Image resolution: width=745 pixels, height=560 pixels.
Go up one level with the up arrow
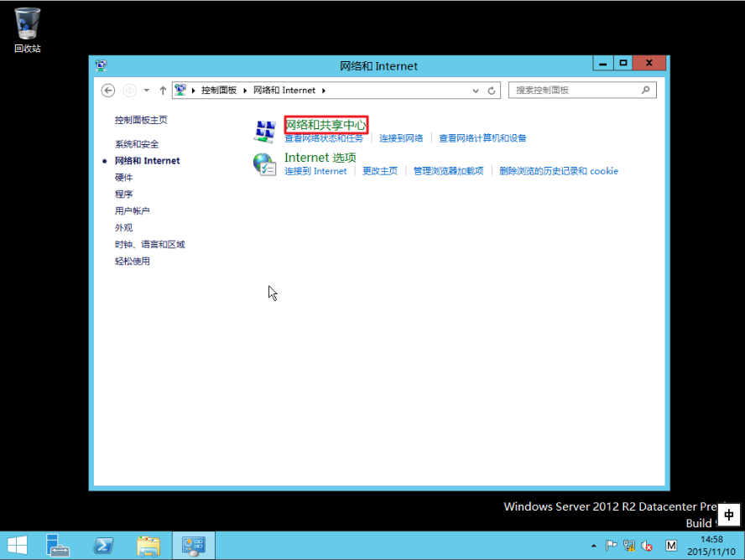click(x=163, y=91)
